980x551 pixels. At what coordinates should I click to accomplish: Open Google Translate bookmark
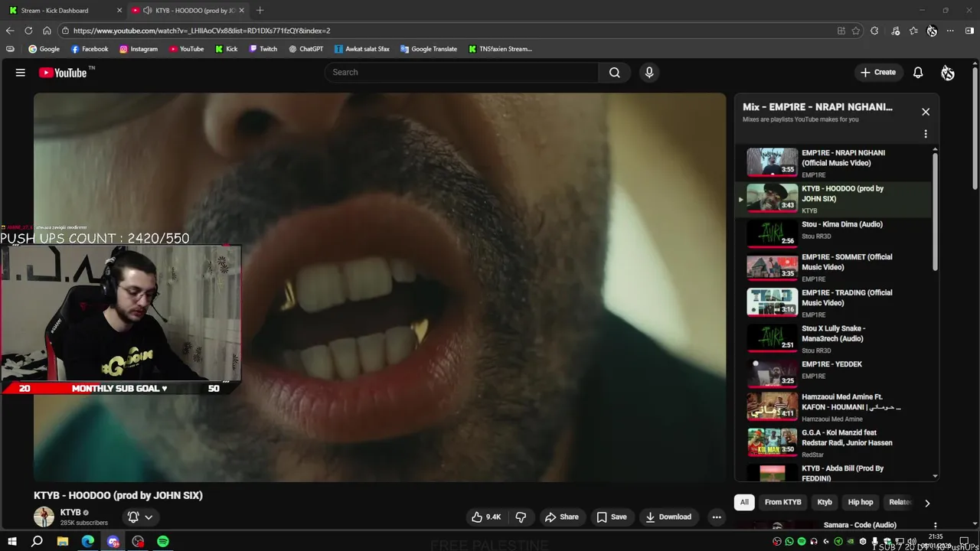click(x=429, y=49)
